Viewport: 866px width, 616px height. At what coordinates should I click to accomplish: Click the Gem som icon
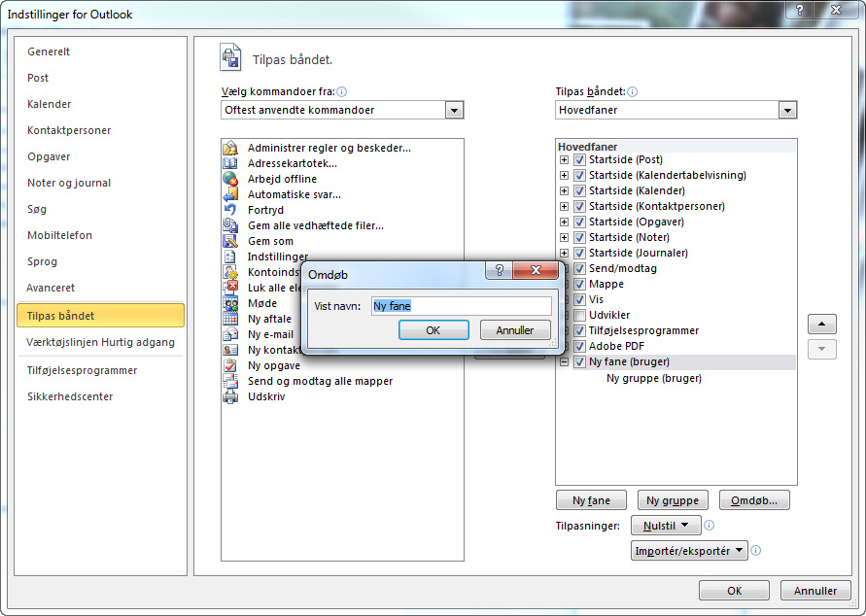click(x=230, y=241)
